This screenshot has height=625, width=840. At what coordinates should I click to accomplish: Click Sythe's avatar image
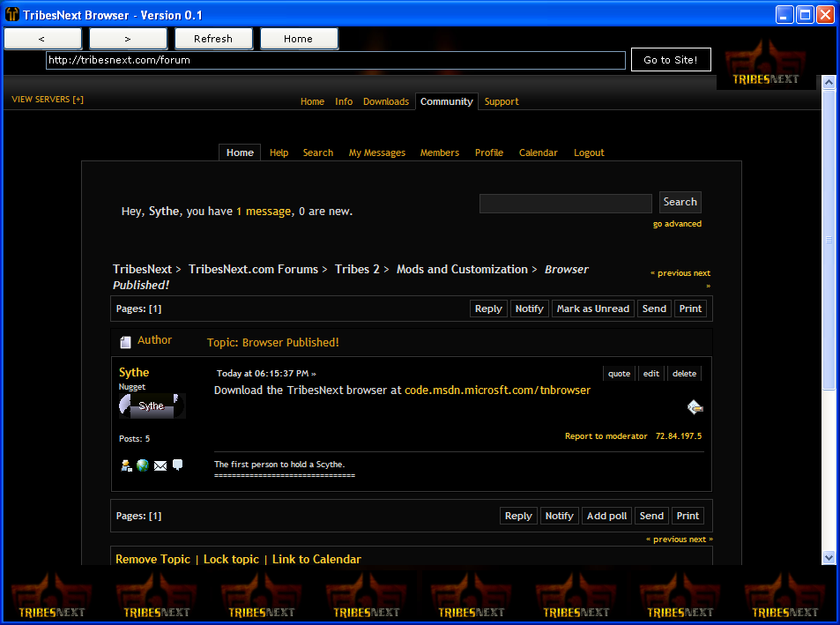152,406
